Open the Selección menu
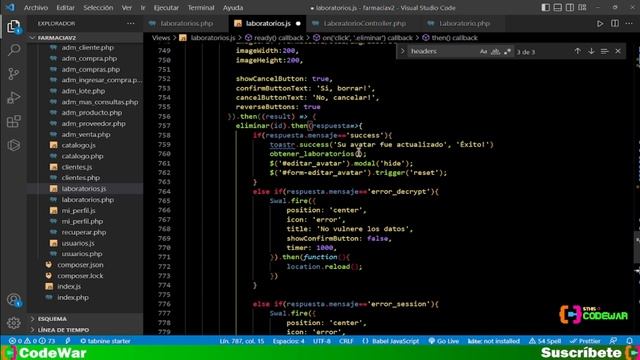This screenshot has width=640, height=360. [98, 8]
